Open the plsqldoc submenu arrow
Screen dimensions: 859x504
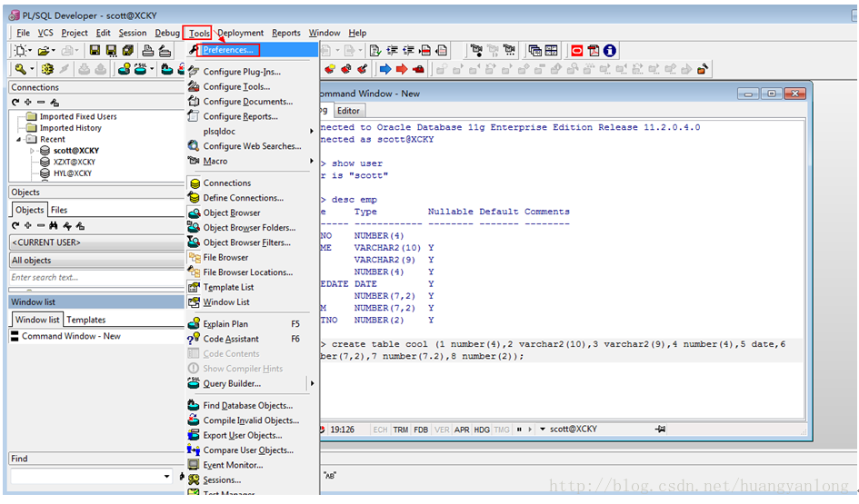[x=311, y=132]
